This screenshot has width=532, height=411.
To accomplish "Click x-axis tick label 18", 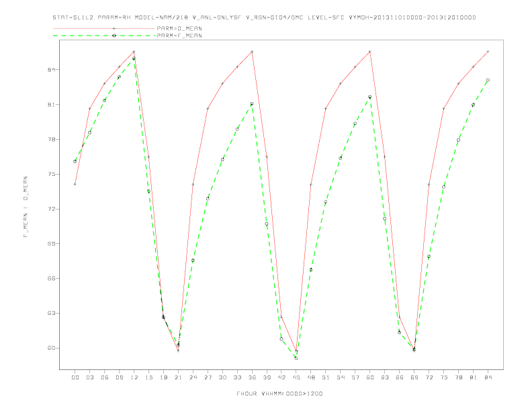I will (x=163, y=377).
